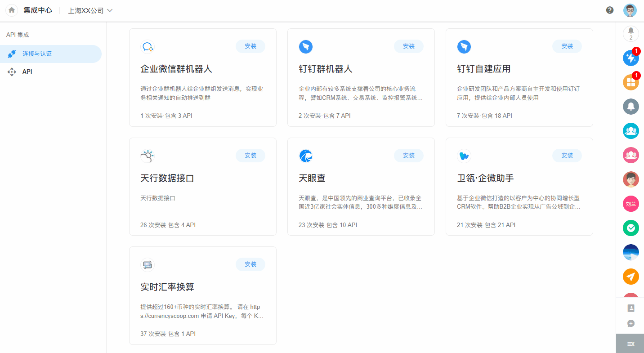Open orange paper plane icon

coord(631,277)
